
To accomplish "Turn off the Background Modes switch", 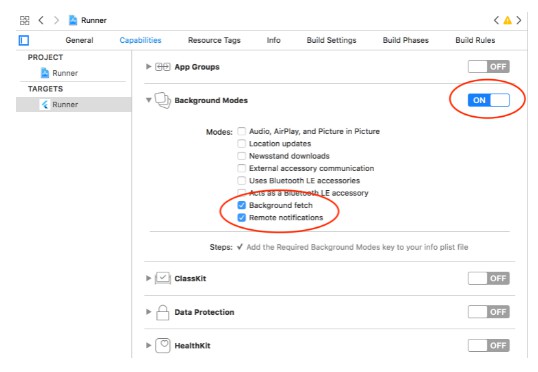I will click(x=489, y=100).
